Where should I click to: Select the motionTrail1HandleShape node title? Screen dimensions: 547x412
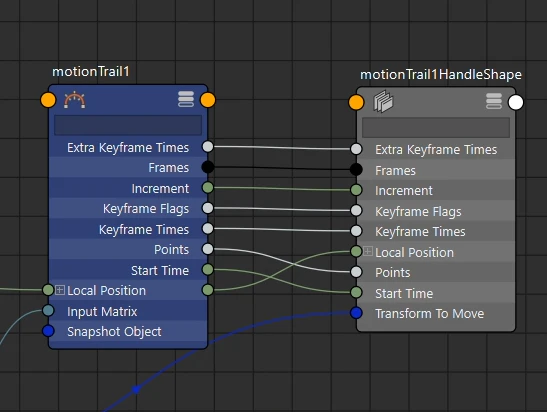coord(441,74)
